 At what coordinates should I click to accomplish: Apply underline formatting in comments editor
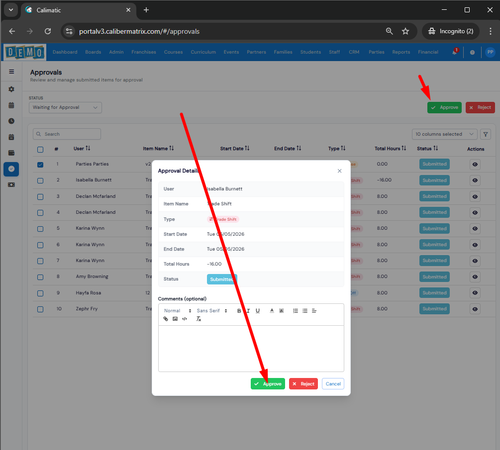[258, 311]
